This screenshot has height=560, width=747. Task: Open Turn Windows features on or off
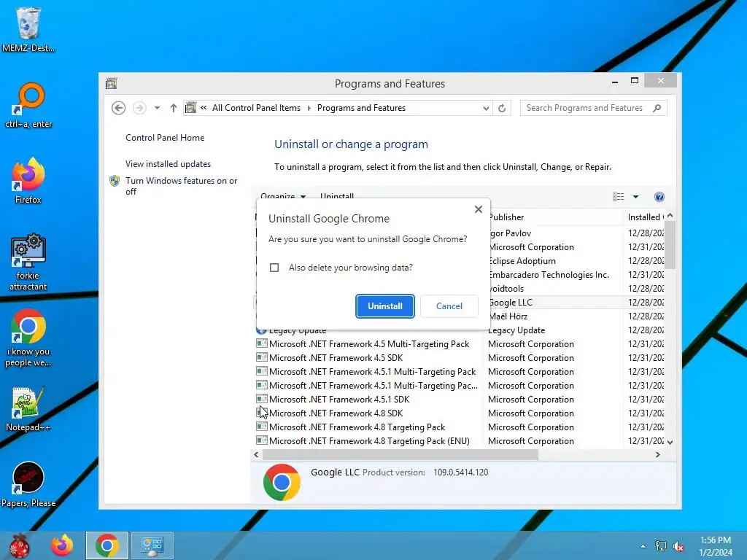181,186
